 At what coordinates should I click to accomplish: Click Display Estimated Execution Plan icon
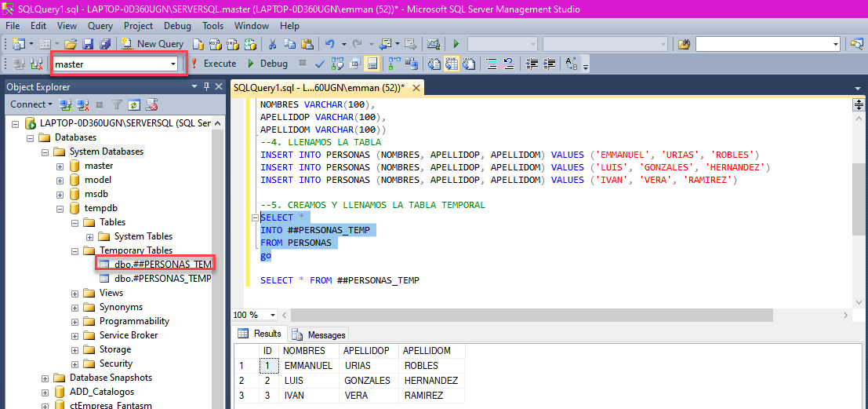[337, 64]
